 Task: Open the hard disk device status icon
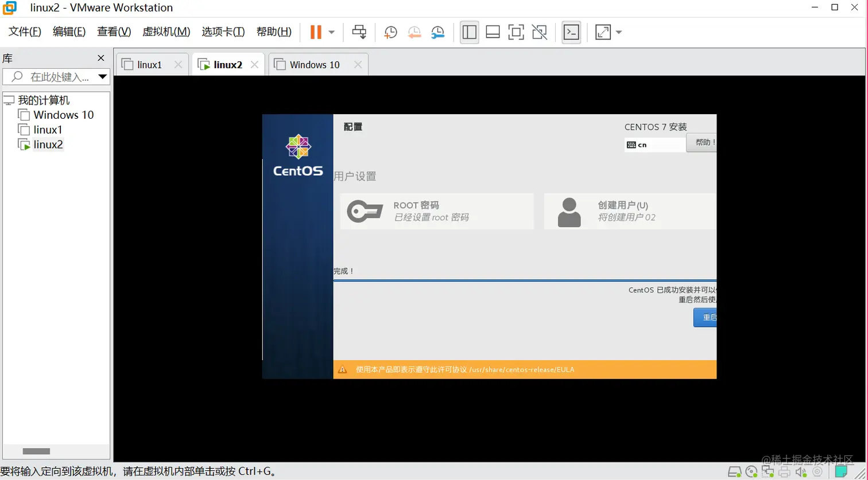point(734,472)
